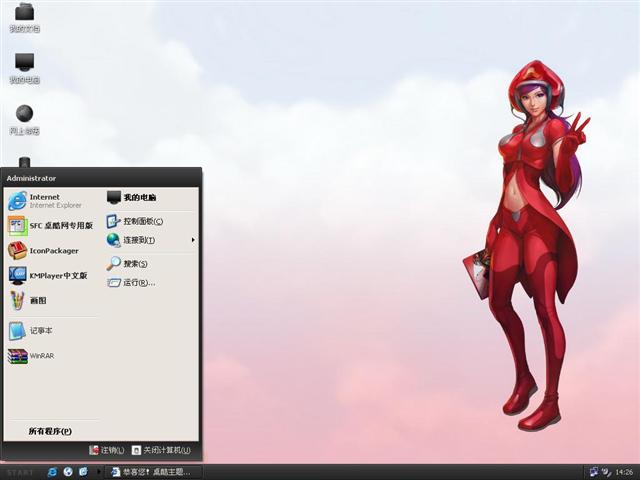Open 搜索(S)

pyautogui.click(x=150, y=264)
